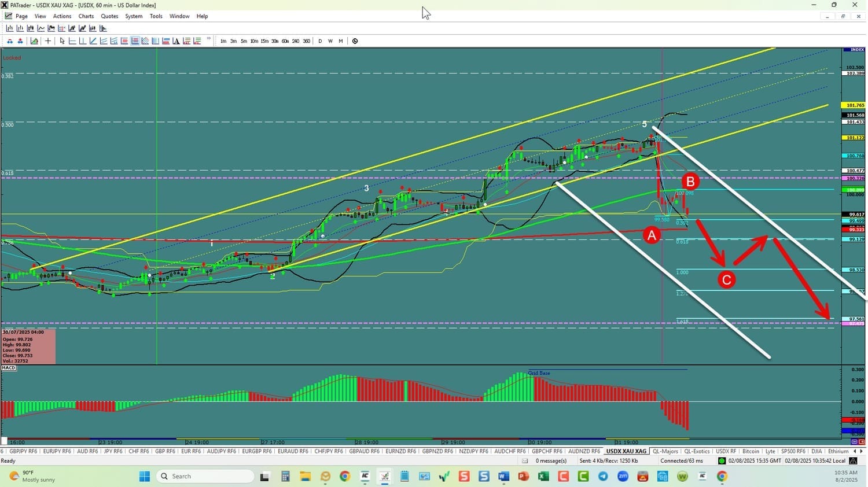Screen dimensions: 868x487
Task: Open the Actions menu
Action: click(62, 16)
